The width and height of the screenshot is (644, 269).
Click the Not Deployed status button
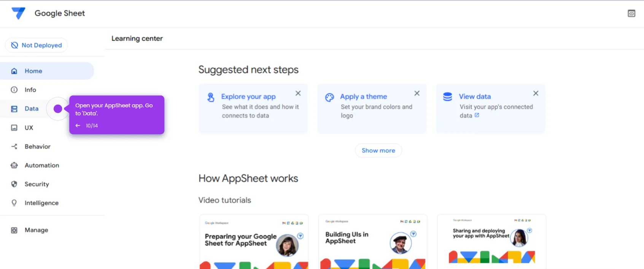[x=36, y=45]
